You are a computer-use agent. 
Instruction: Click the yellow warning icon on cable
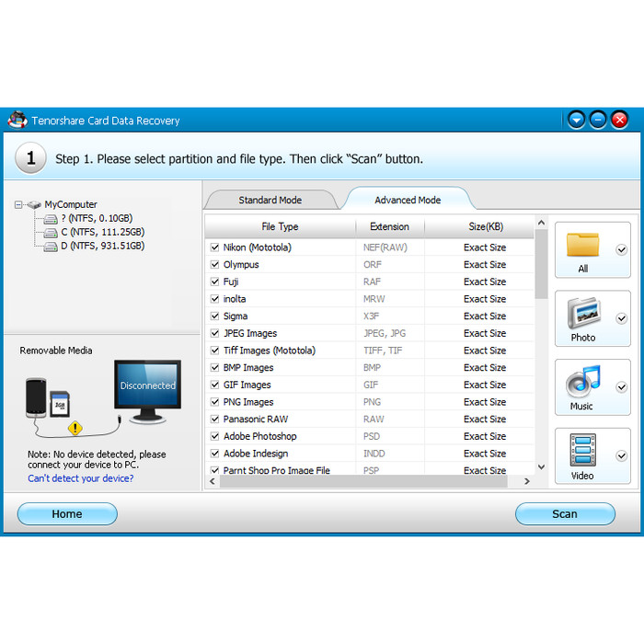click(x=75, y=428)
